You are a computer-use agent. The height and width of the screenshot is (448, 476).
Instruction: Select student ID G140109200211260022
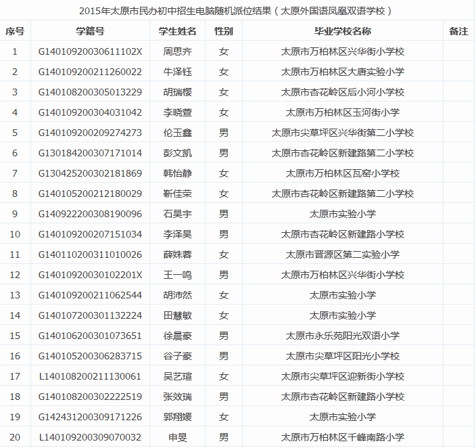pos(90,72)
